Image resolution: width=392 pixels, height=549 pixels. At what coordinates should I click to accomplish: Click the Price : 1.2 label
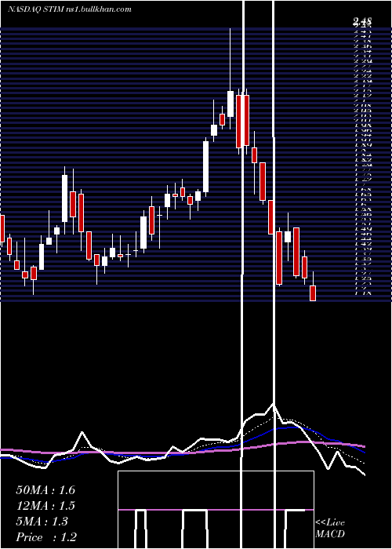pos(46,537)
